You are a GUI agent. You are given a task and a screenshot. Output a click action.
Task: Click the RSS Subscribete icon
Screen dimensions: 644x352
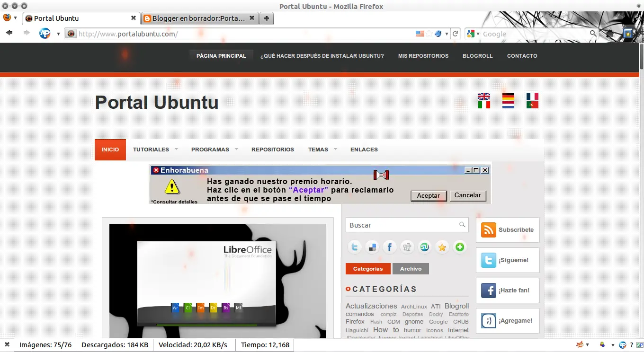point(488,230)
